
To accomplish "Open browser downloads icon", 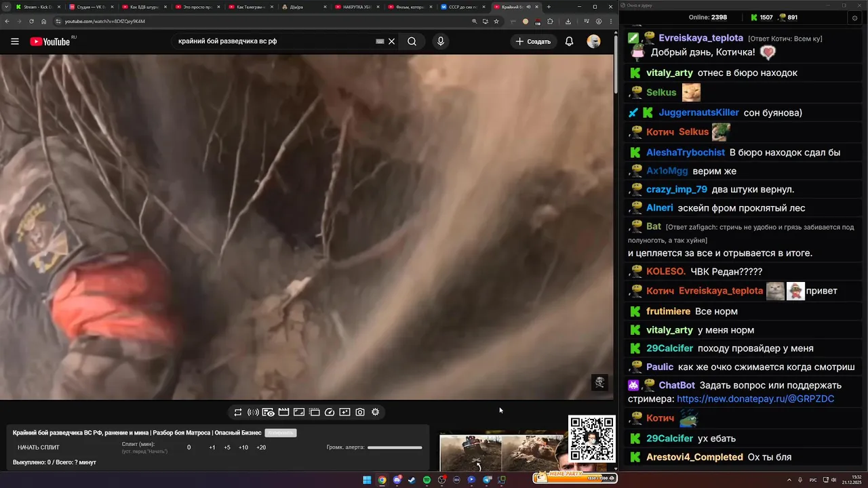I will 568,21.
